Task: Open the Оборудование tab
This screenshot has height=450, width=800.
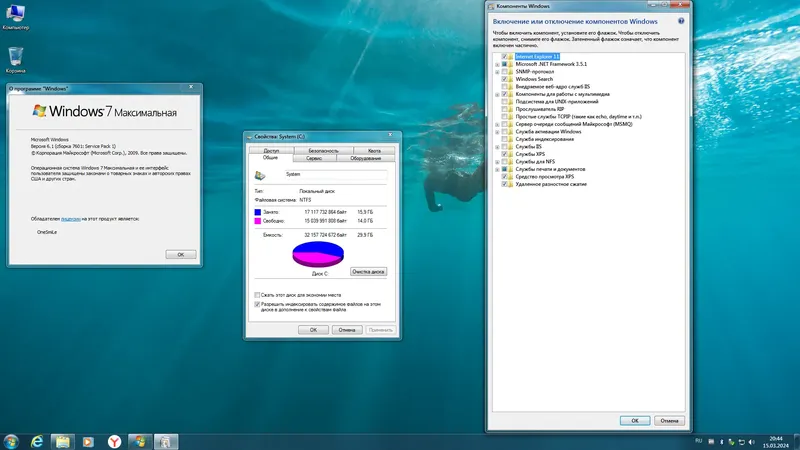Action: click(365, 158)
